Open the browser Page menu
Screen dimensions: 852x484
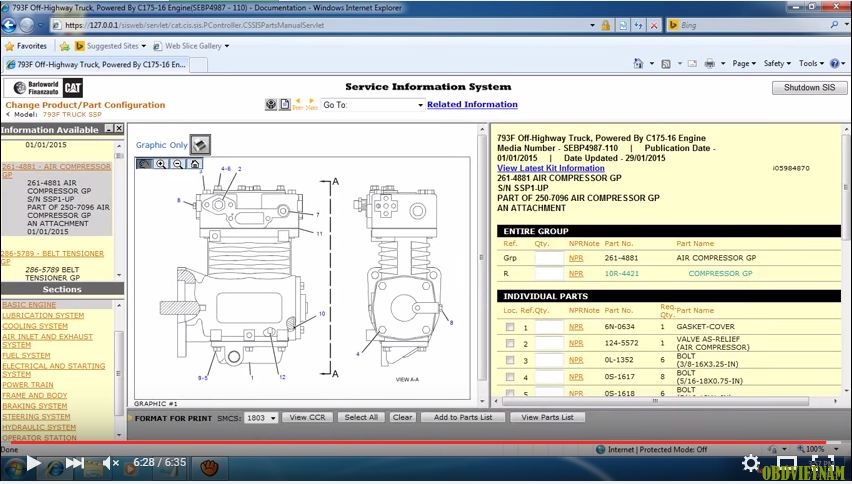[743, 63]
